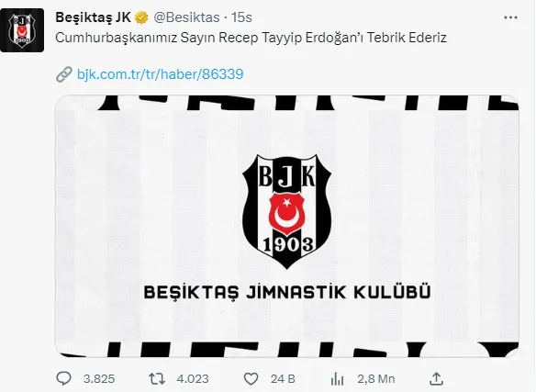Click the reply speech bubble icon
The image size is (536, 392).
coord(63,378)
